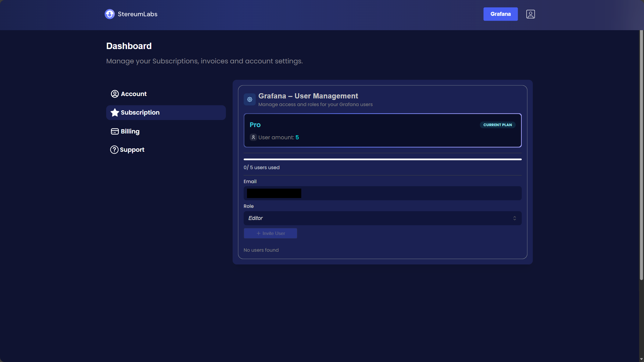The width and height of the screenshot is (644, 362).
Task: Click the StereumLabs logo icon
Action: click(109, 14)
